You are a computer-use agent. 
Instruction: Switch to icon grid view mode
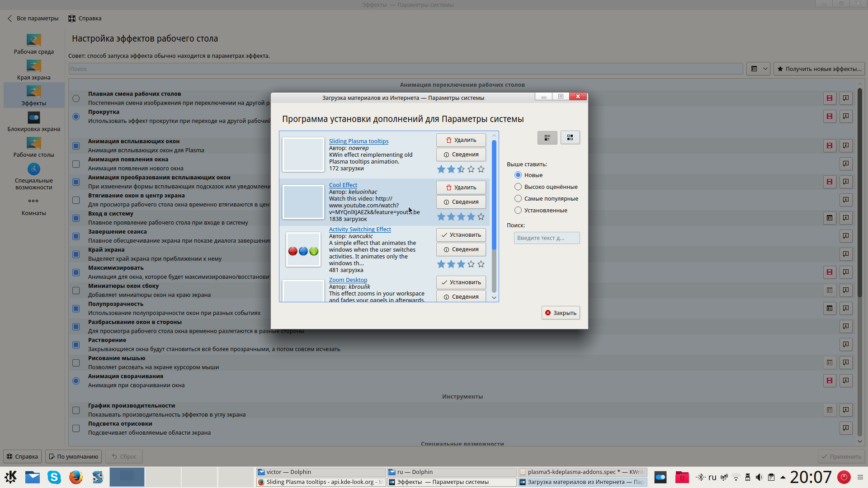click(x=570, y=137)
